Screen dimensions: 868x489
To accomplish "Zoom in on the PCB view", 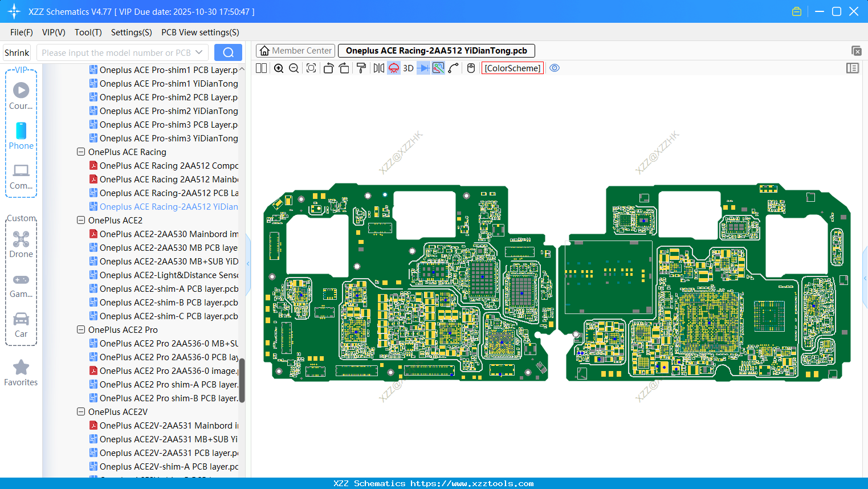I will coord(279,68).
